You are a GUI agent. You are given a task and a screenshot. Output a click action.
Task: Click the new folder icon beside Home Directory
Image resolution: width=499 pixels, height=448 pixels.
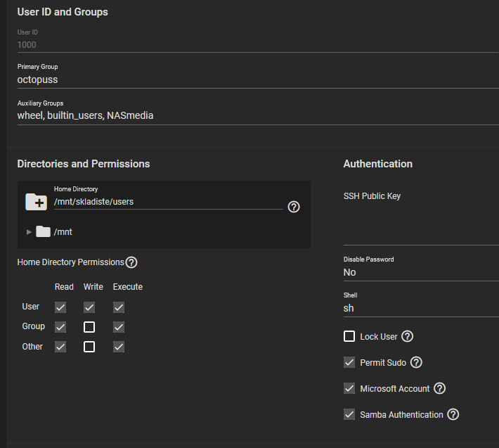[x=37, y=202]
